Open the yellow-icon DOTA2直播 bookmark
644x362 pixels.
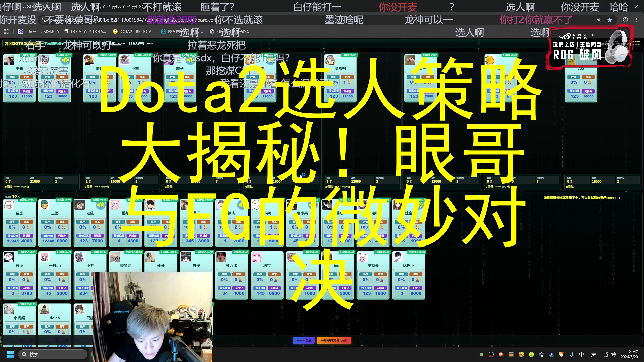tap(134, 31)
